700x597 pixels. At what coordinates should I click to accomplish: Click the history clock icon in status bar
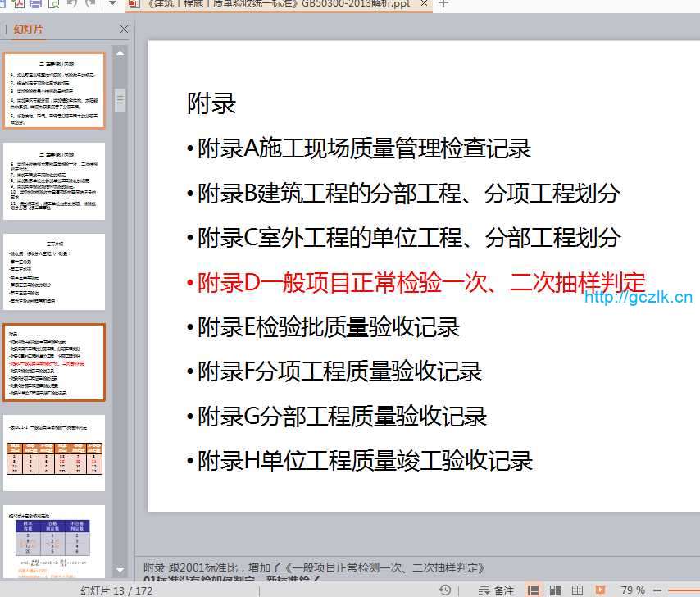[x=445, y=590]
